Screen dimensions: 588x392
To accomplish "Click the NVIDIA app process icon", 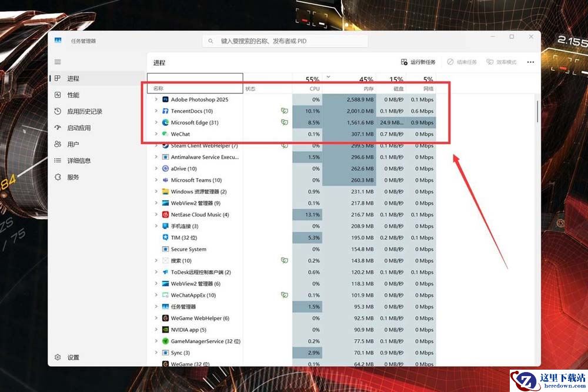I will tap(165, 330).
